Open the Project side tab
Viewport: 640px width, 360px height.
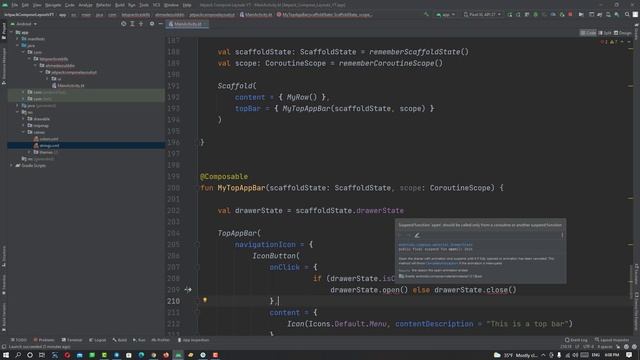point(4,31)
